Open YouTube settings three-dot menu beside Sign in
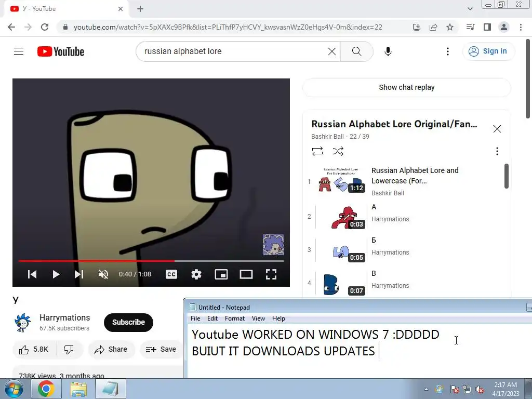This screenshot has width=532, height=399. [x=447, y=51]
